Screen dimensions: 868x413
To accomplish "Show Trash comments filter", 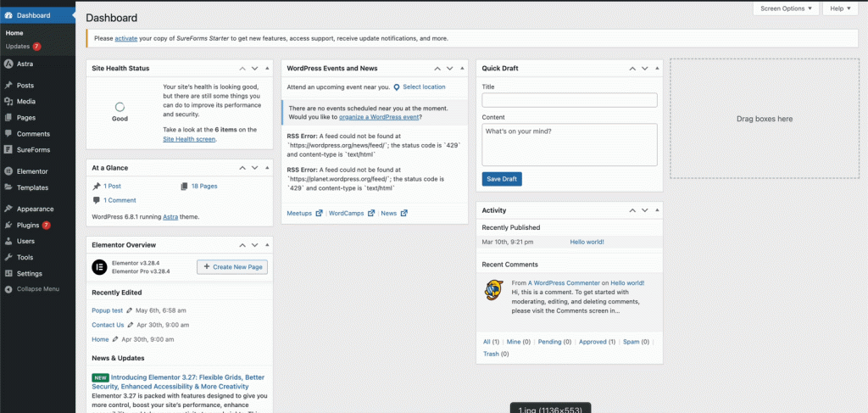I will tap(495, 354).
